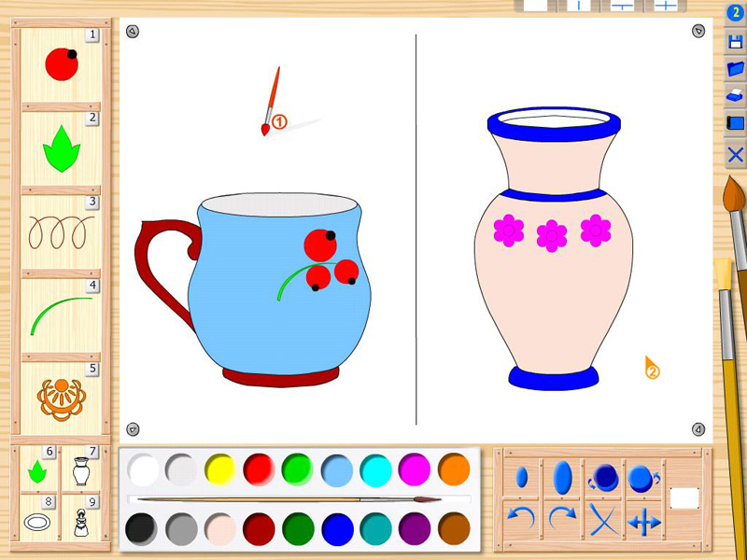Open the vase shapes set numbered 7

[x=81, y=471]
